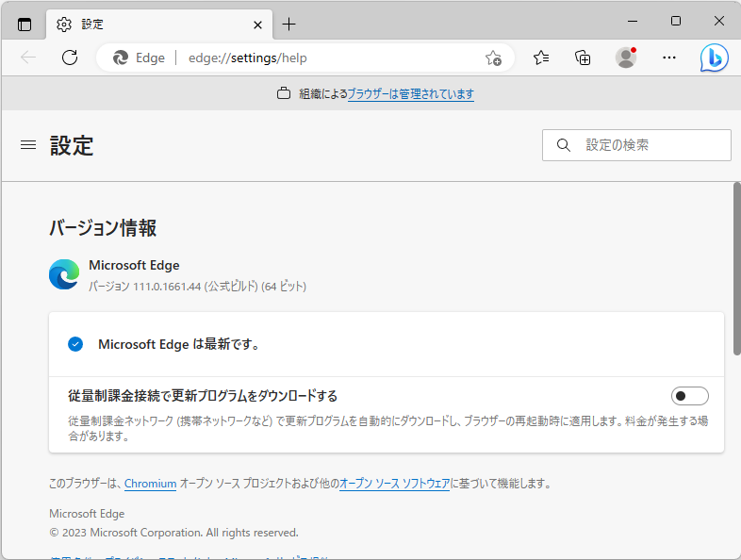The image size is (741, 560).
Task: Go back with the back arrow
Action: coord(28,58)
